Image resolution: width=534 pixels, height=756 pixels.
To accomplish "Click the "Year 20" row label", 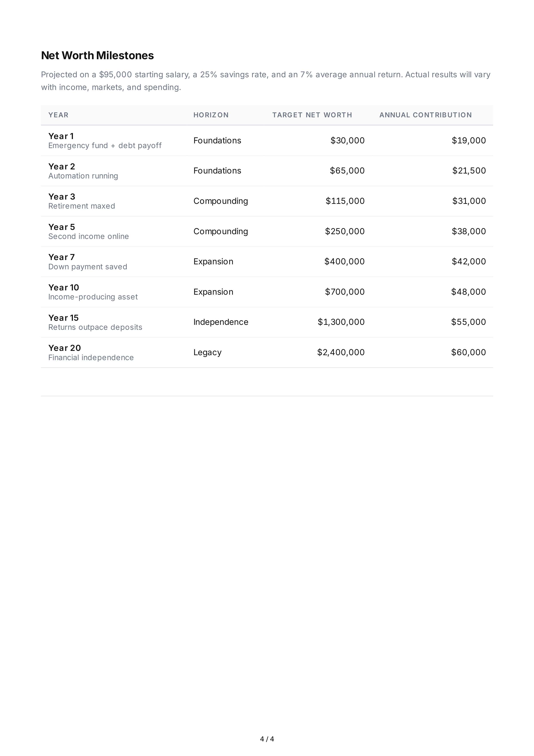I will pyautogui.click(x=65, y=348).
